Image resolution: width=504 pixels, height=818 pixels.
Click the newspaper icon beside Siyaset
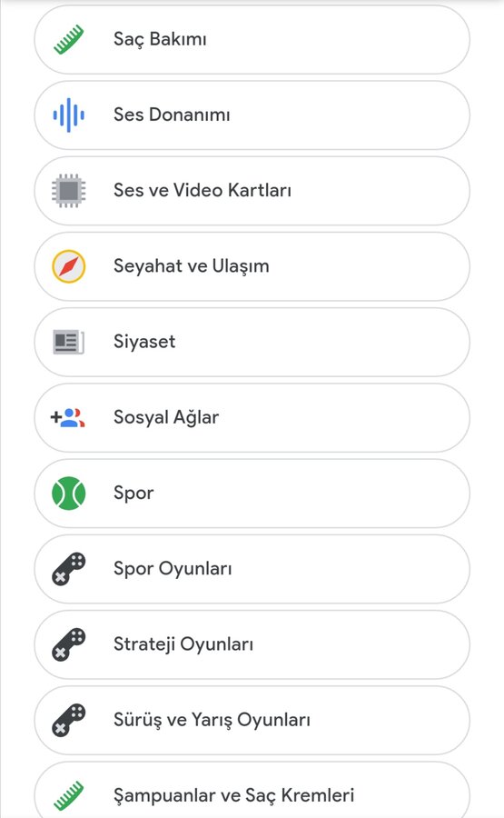click(69, 343)
